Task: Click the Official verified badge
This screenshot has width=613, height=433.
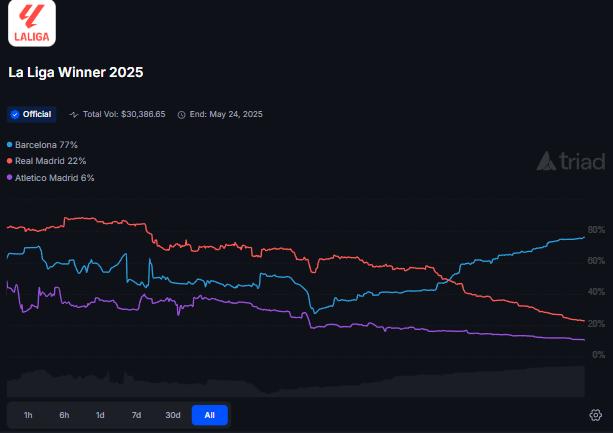Action: (32, 115)
